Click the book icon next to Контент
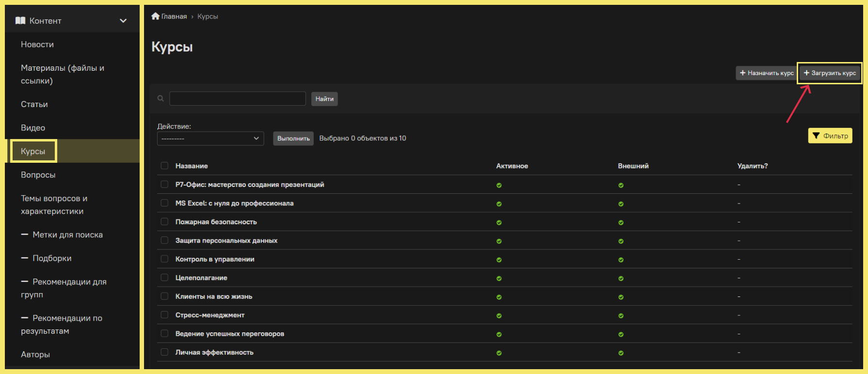Image resolution: width=868 pixels, height=374 pixels. point(20,20)
